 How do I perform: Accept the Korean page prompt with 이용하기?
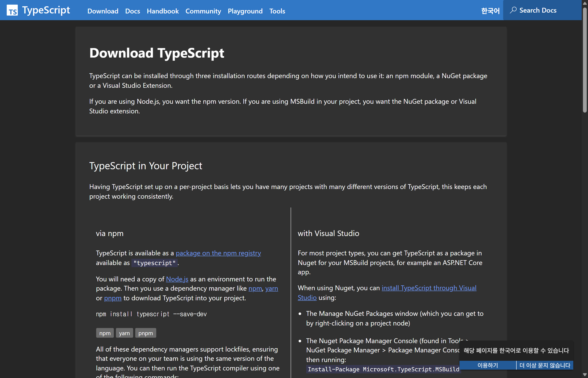click(x=487, y=365)
